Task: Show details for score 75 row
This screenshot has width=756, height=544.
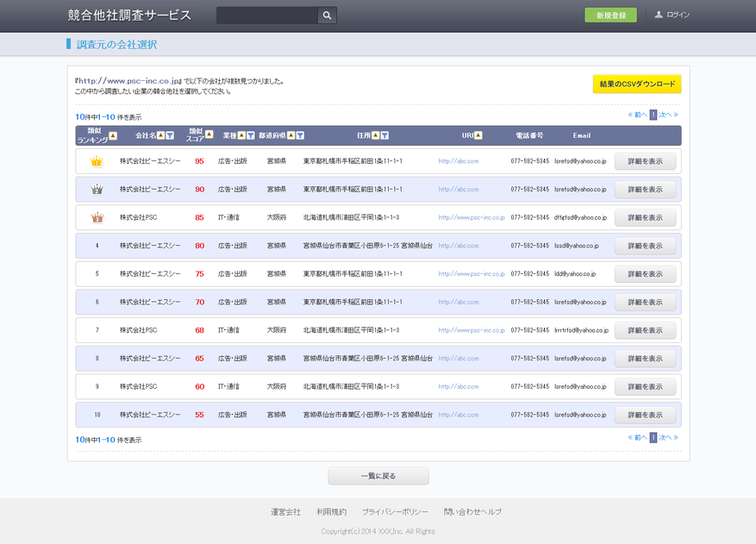Action: [x=645, y=274]
